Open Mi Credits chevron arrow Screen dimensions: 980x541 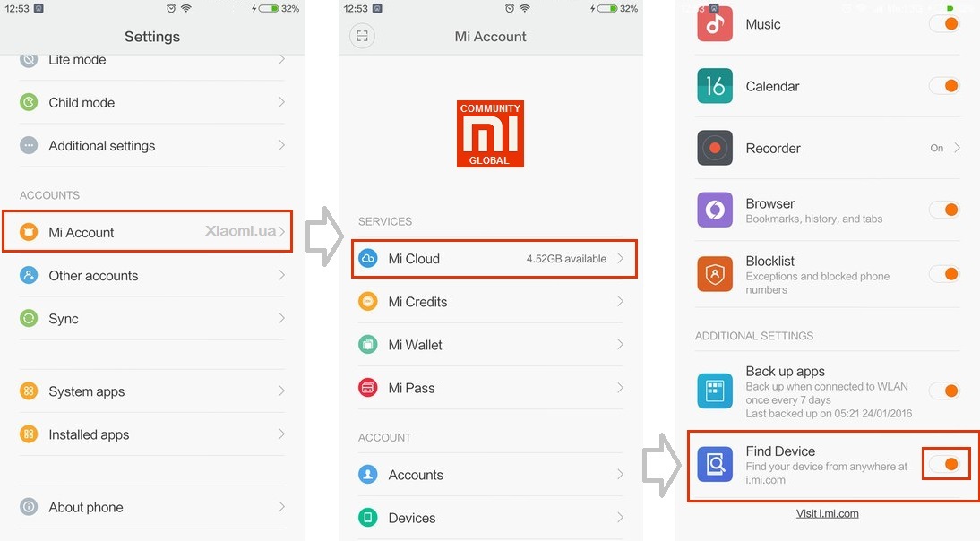[621, 301]
